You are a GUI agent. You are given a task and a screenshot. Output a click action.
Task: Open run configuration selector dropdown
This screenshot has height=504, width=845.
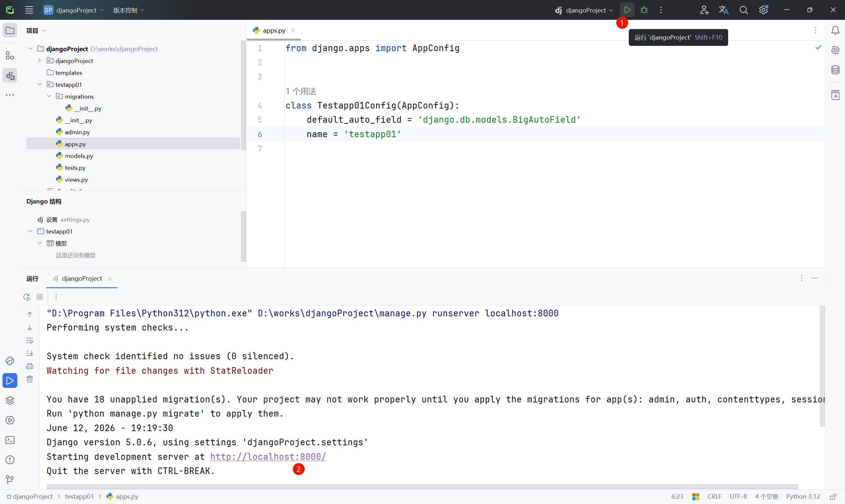point(584,10)
